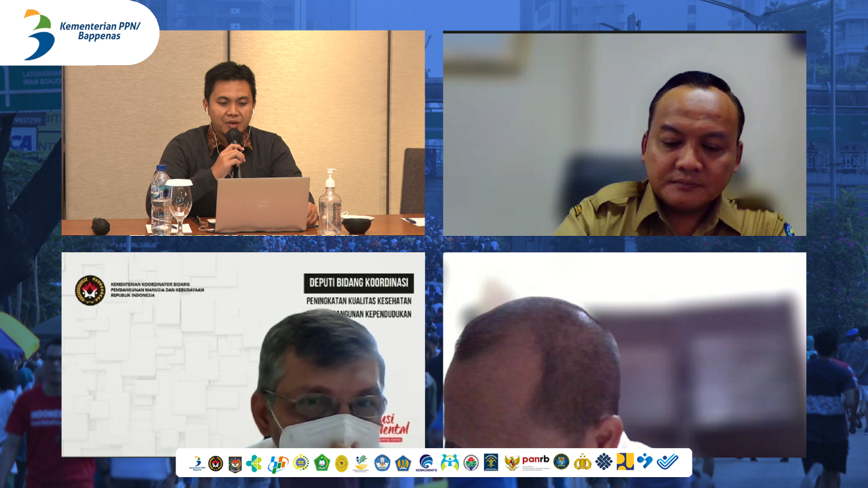Click the panrb logo in bottom strip
Screen dimensions: 868x488
tap(535, 461)
